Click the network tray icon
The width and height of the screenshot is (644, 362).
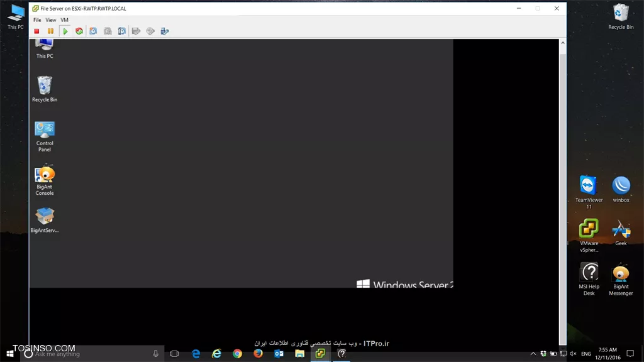point(563,353)
